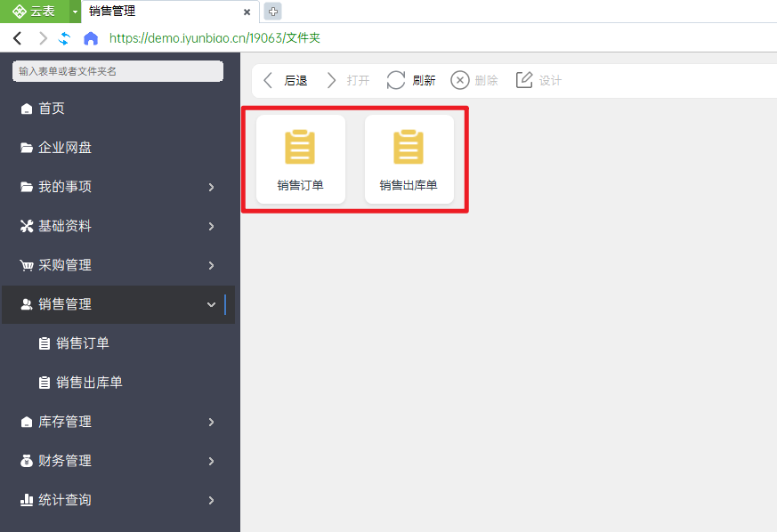This screenshot has width=777, height=532.
Task: Collapse 销售管理 chevron
Action: click(x=211, y=304)
